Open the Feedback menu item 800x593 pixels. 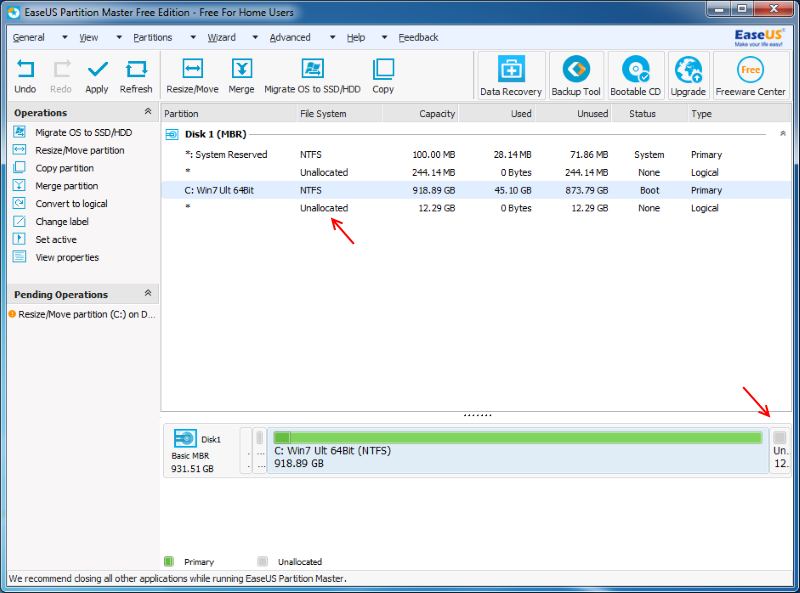418,37
